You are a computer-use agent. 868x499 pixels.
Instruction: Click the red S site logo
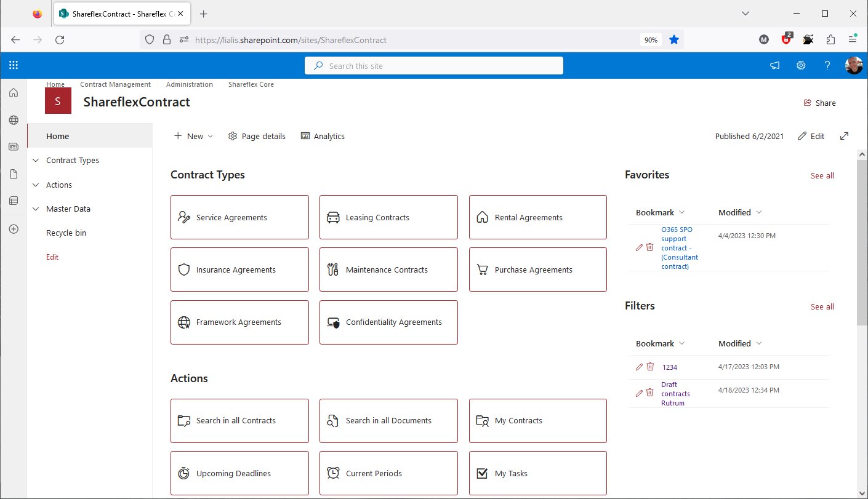[x=58, y=101]
